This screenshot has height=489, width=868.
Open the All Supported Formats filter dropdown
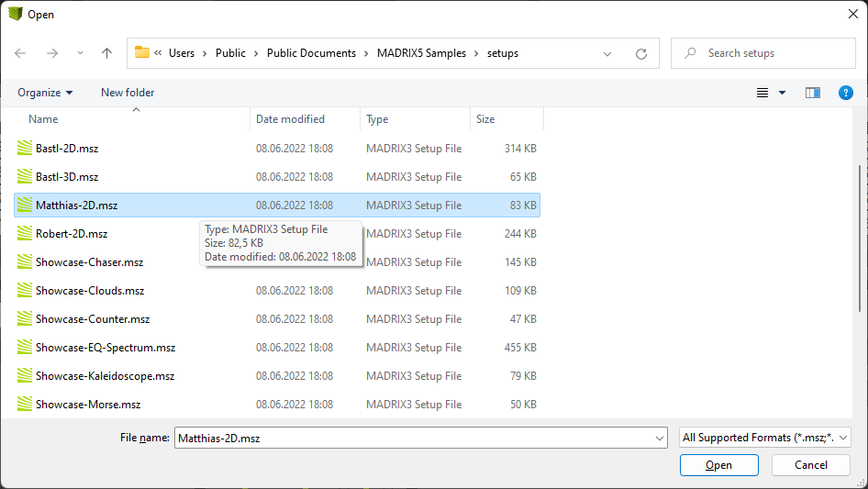[764, 438]
